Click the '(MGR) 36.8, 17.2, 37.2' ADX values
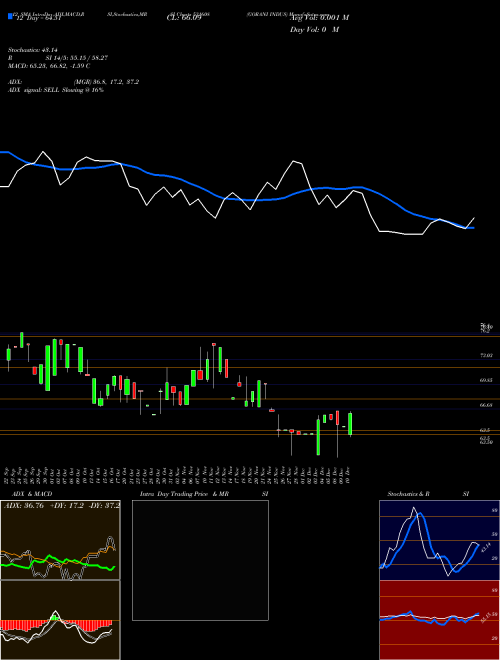Image resolution: width=500 pixels, height=660 pixels. click(x=106, y=82)
